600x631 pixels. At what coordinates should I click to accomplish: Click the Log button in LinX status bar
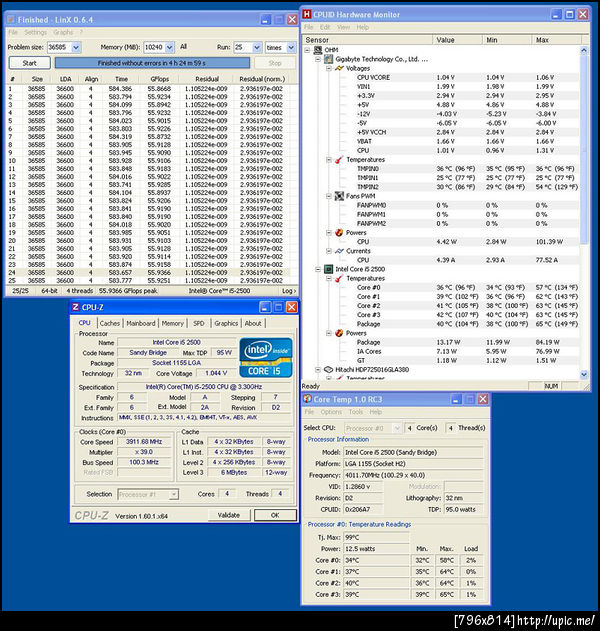pyautogui.click(x=289, y=291)
